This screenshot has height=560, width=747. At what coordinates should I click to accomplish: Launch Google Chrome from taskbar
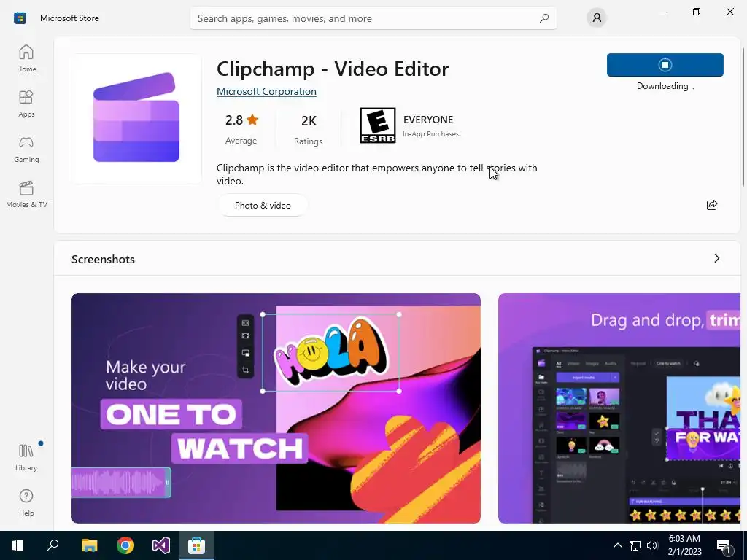(125, 545)
